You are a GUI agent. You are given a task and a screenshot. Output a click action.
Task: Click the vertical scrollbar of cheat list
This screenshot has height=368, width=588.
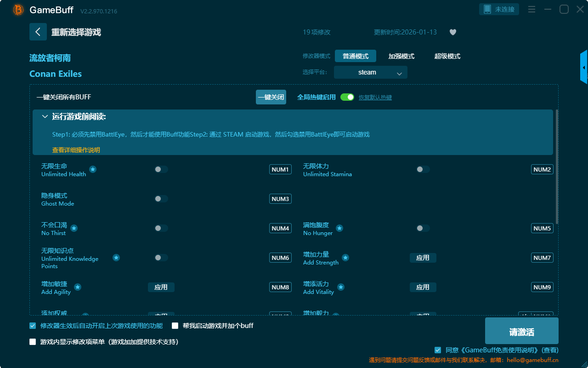point(557,166)
